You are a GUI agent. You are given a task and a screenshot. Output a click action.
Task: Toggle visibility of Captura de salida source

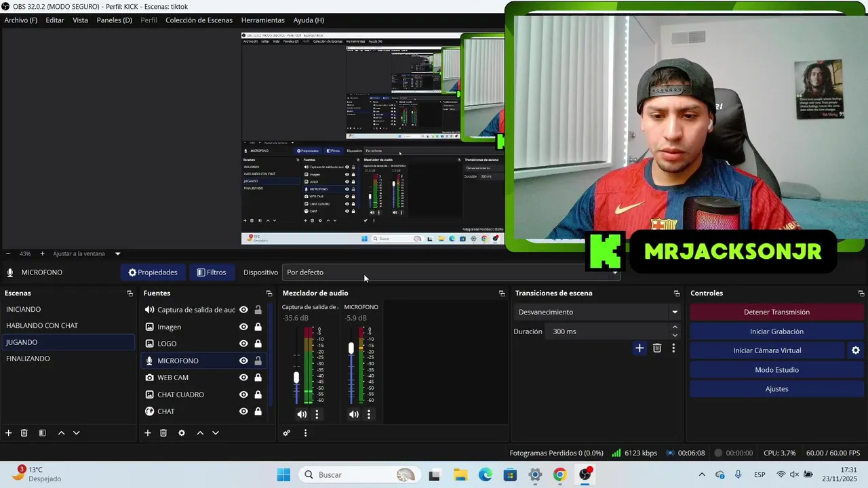[x=243, y=310]
